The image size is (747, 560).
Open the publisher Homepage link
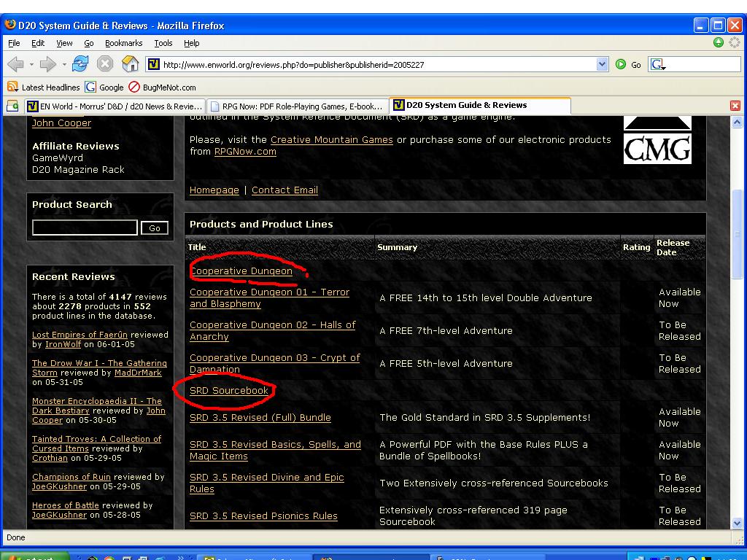tap(214, 190)
